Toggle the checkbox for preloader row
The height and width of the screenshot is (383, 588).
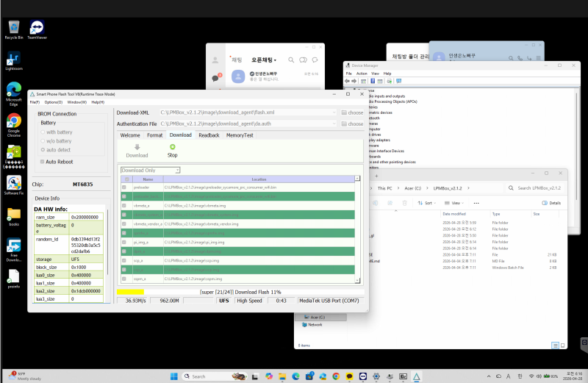pos(124,187)
